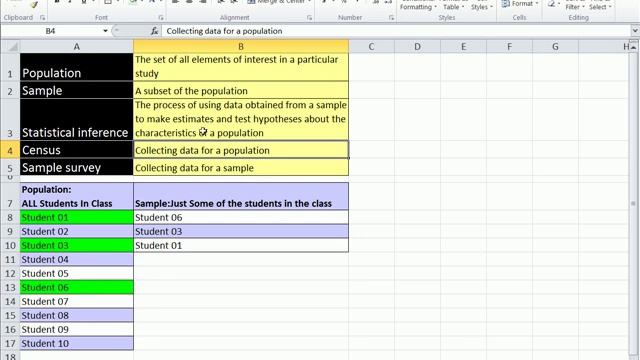Select column E header
The image size is (640, 360).
[x=464, y=47]
